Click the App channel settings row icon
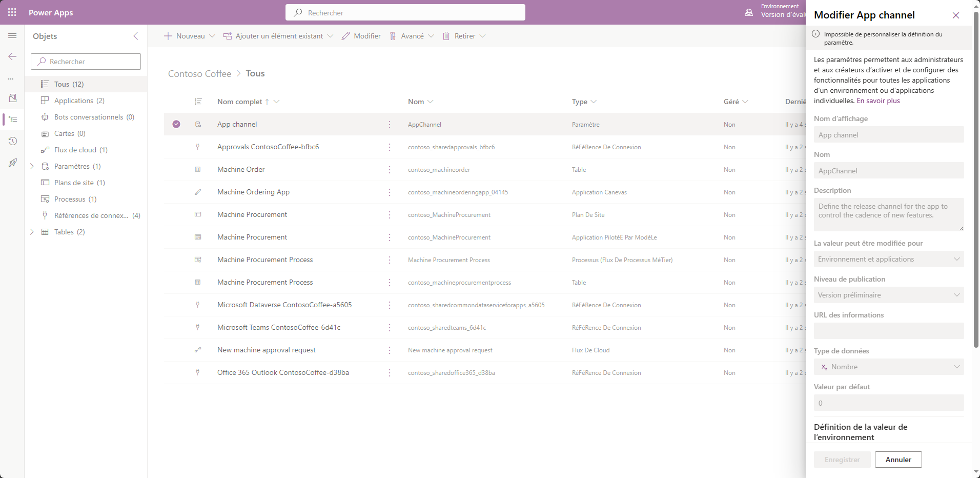Viewport: 980px width, 478px height. pyautogui.click(x=198, y=125)
